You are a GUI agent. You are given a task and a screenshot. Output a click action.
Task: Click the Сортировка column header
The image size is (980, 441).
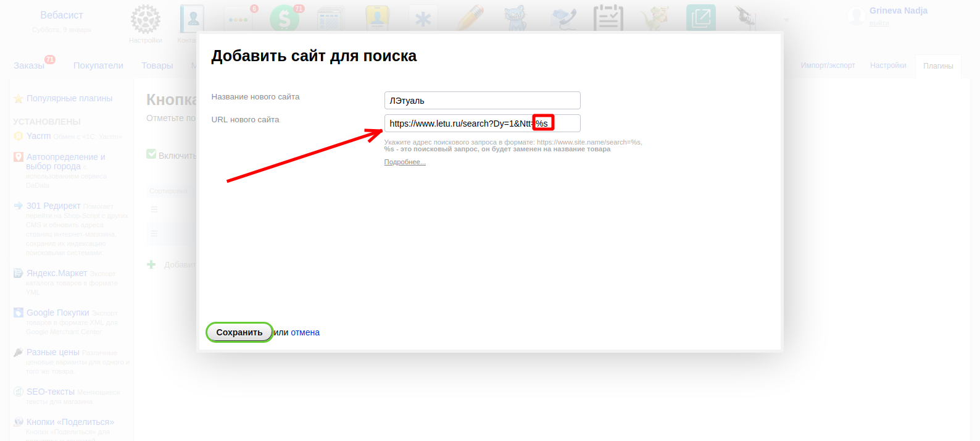tap(168, 191)
